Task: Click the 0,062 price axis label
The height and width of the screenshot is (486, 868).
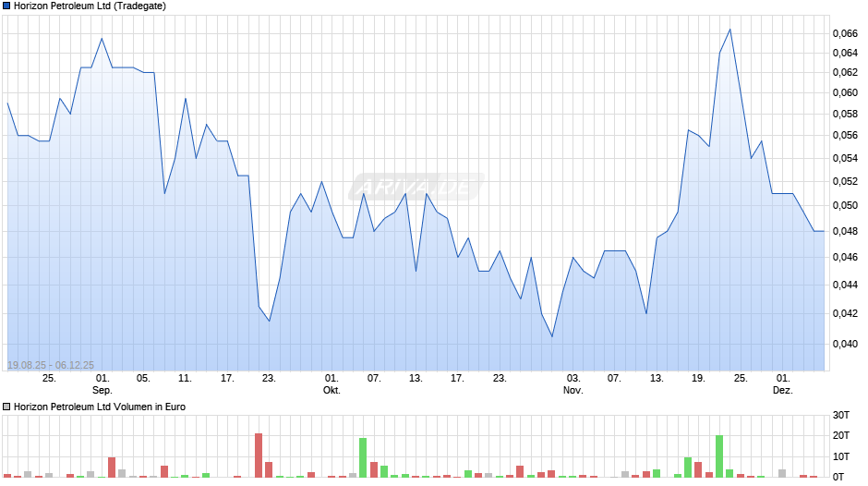Action: [x=845, y=73]
